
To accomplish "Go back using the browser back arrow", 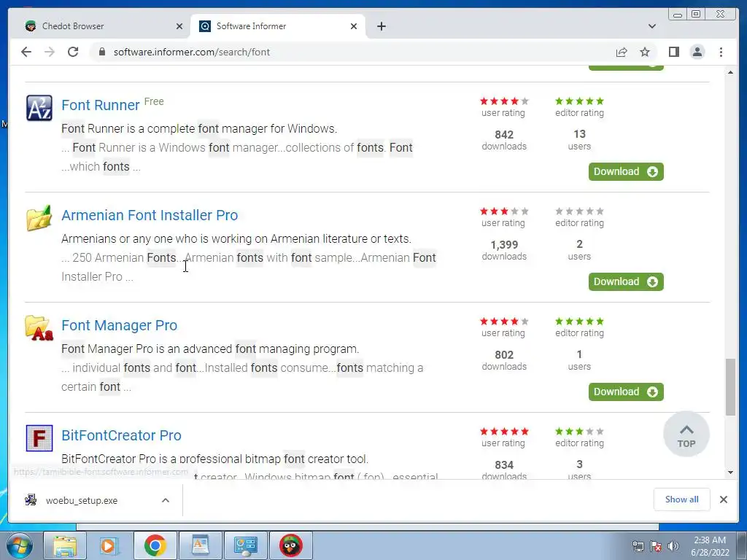I will 26,52.
